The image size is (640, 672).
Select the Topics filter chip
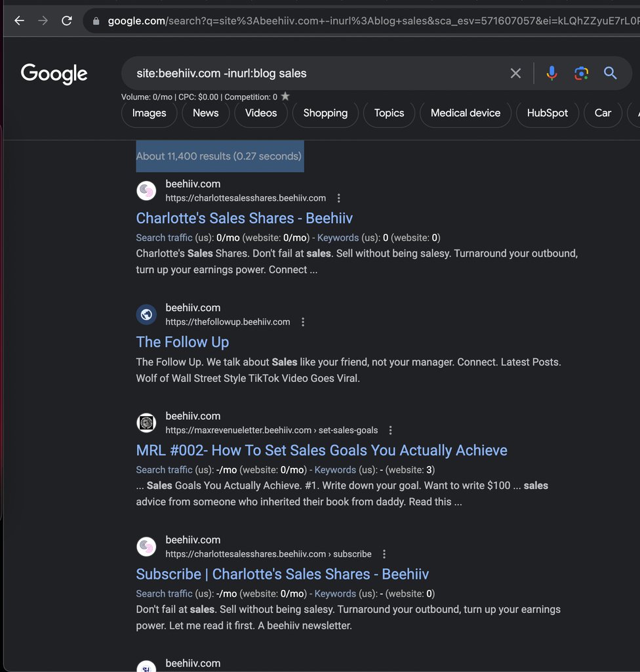click(389, 113)
